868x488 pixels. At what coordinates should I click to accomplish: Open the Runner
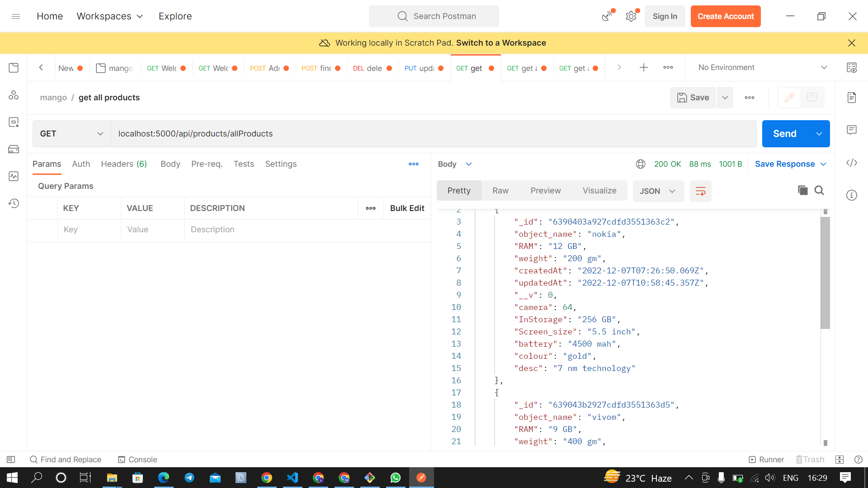(767, 460)
